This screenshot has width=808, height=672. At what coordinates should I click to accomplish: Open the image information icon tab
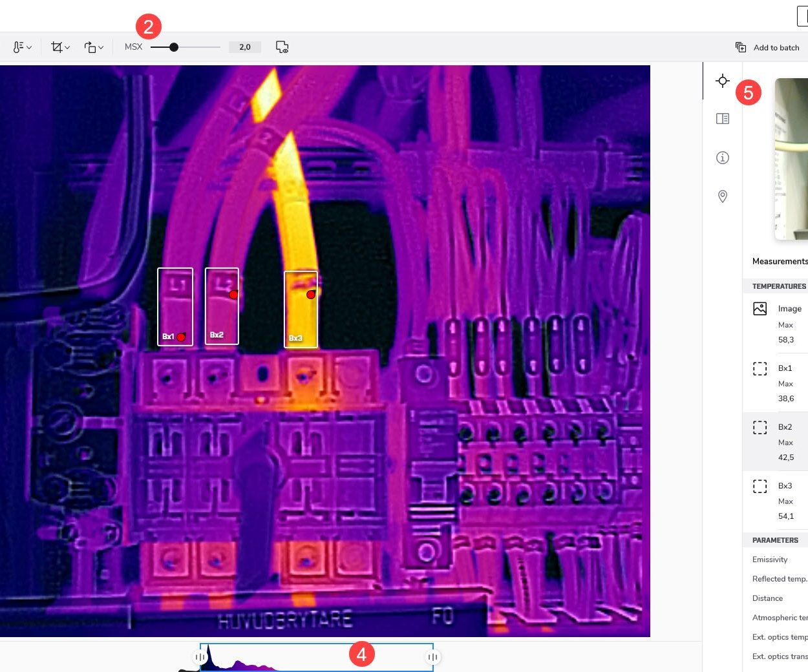(723, 158)
